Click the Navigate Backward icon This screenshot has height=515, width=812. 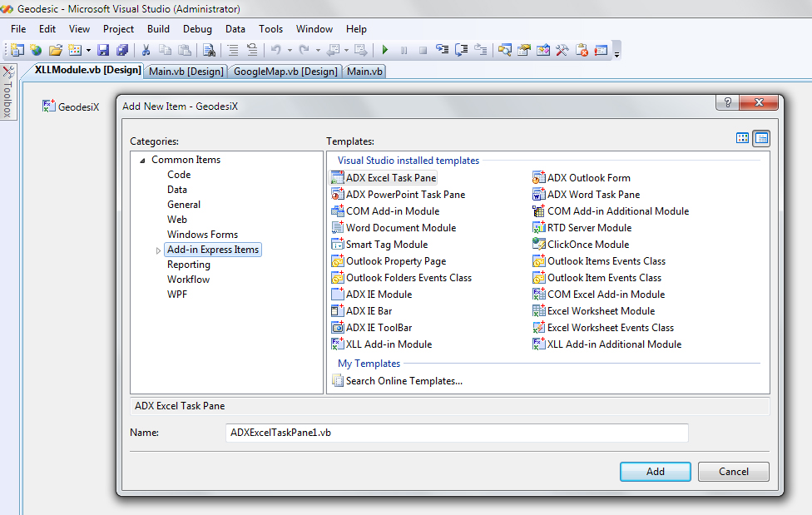(x=334, y=50)
